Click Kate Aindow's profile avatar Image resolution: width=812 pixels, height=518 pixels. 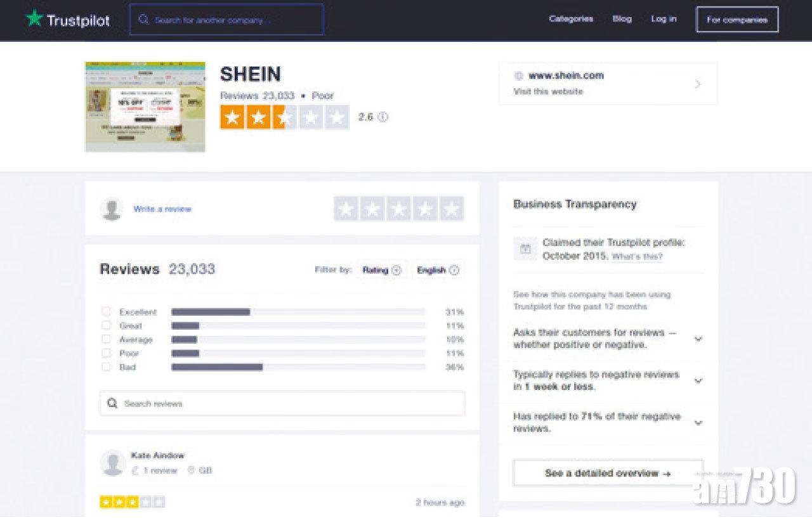click(x=112, y=463)
